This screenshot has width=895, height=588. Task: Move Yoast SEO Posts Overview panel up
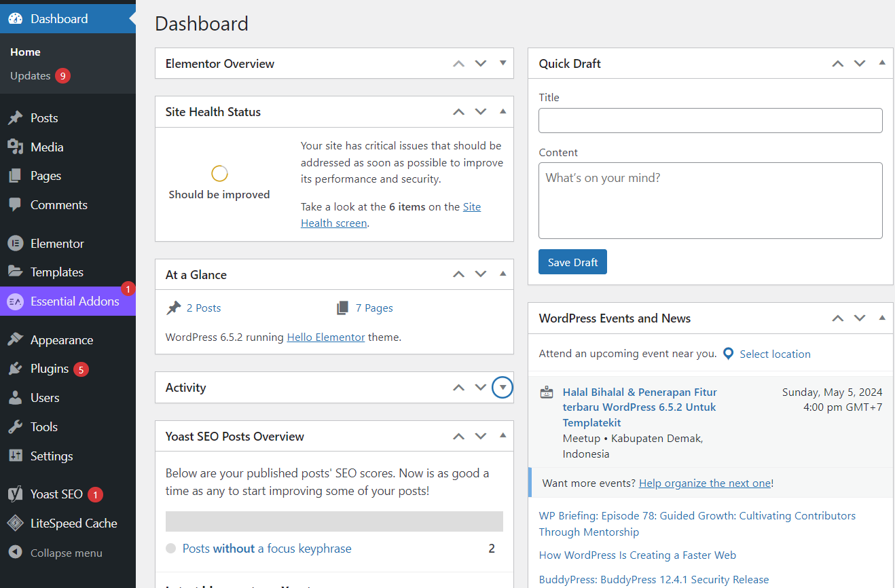[x=459, y=437]
